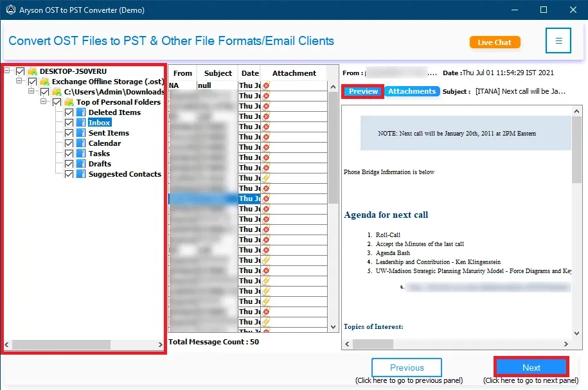Viewport: 588px width, 390px height.
Task: Click the Drafts folder icon
Action: click(x=81, y=164)
